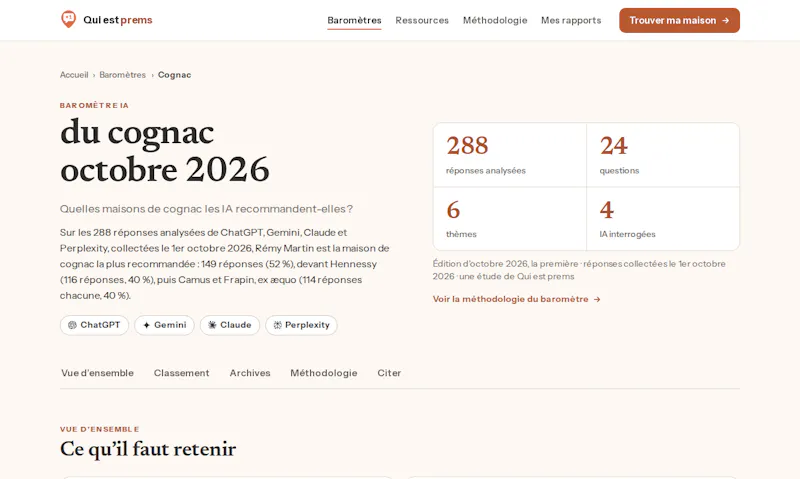This screenshot has width=800, height=479.
Task: Click the Qui est prems logo icon
Action: click(68, 19)
